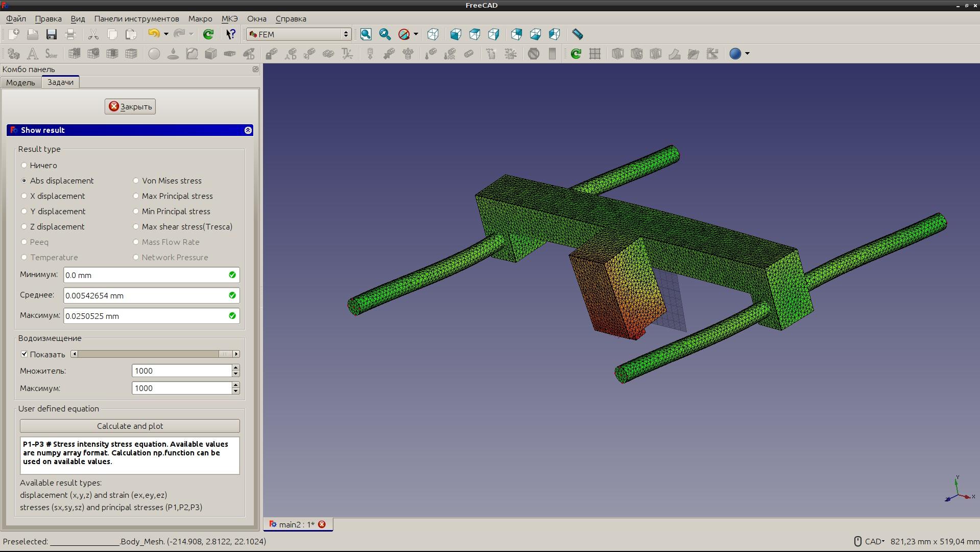Click the Закрыть button
The image size is (980, 552).
click(x=130, y=106)
